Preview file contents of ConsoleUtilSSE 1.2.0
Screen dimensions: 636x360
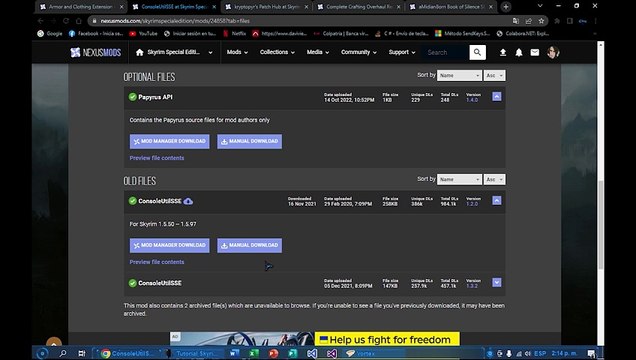point(157,262)
